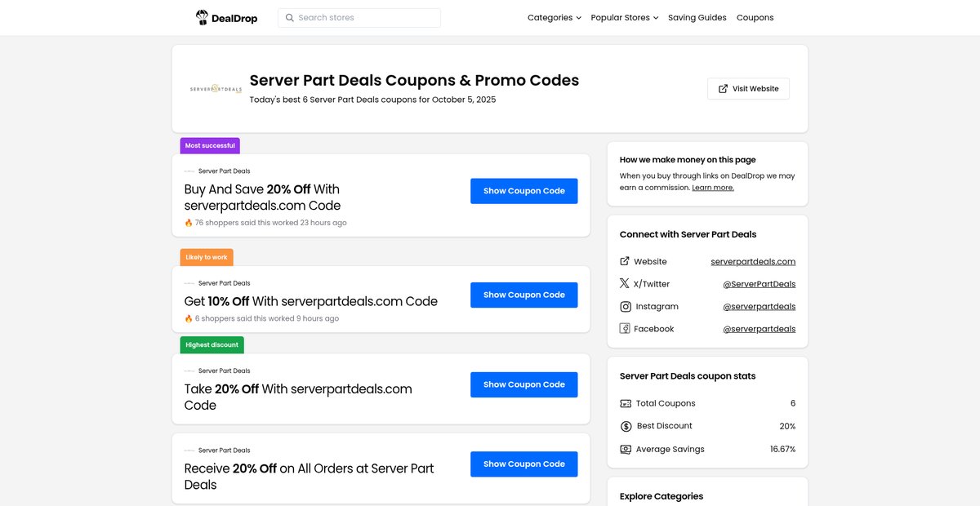Click the Best Discount dollar icon

click(626, 426)
